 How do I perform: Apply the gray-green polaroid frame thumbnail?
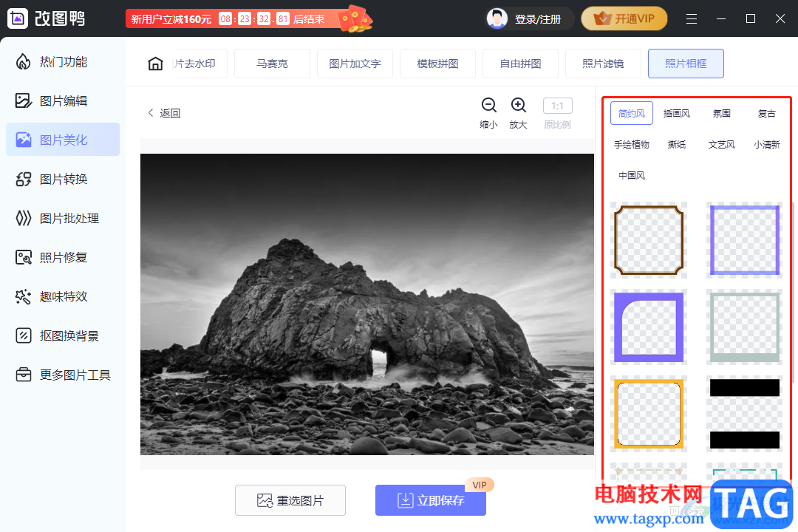pyautogui.click(x=744, y=327)
